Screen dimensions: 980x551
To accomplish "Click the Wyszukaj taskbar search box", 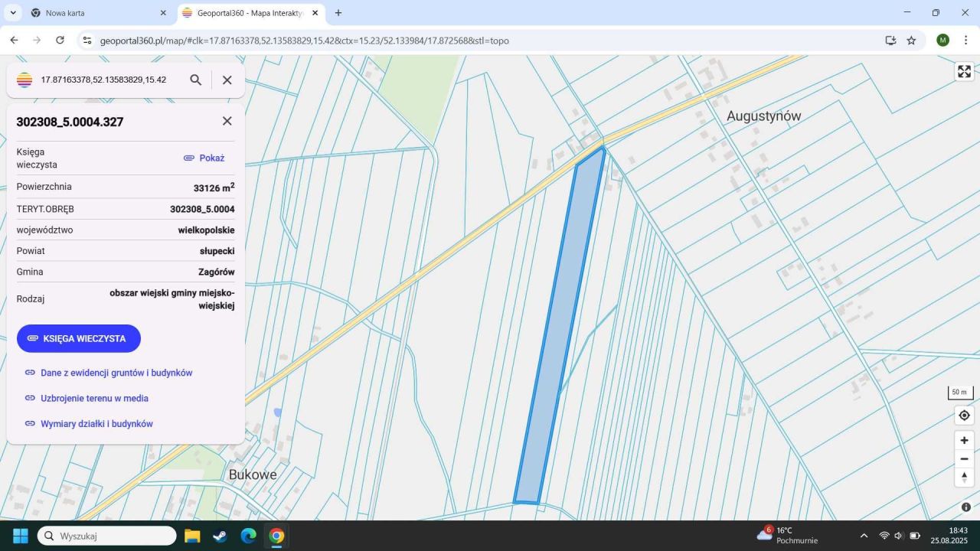I will click(106, 536).
